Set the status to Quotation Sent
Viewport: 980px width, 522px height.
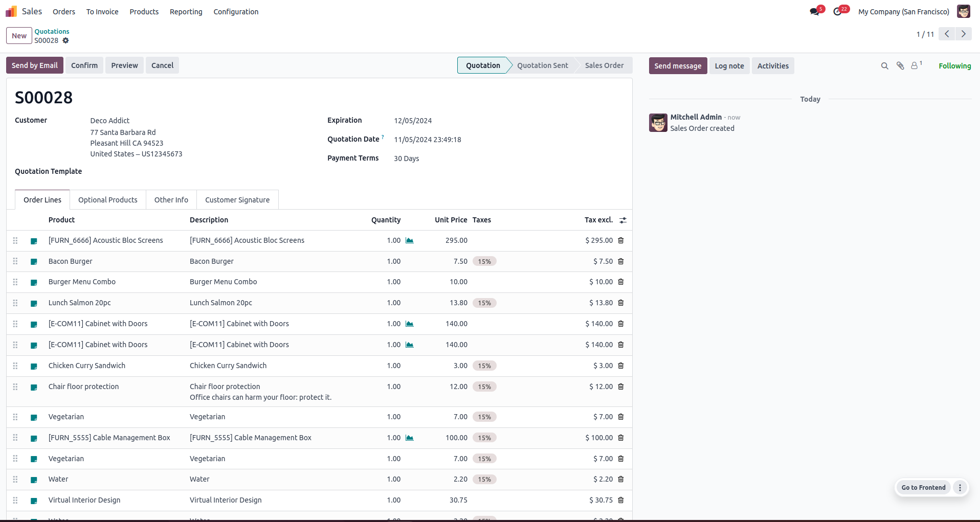(x=542, y=65)
